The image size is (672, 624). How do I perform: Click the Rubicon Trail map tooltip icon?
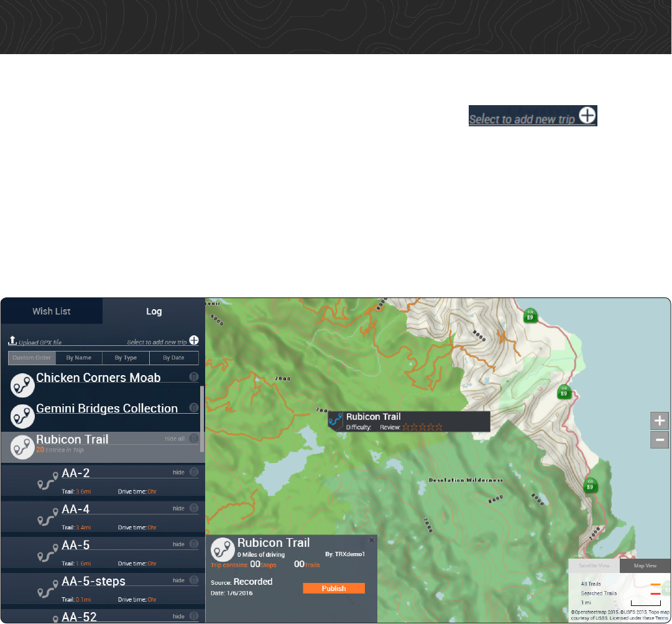[335, 419]
